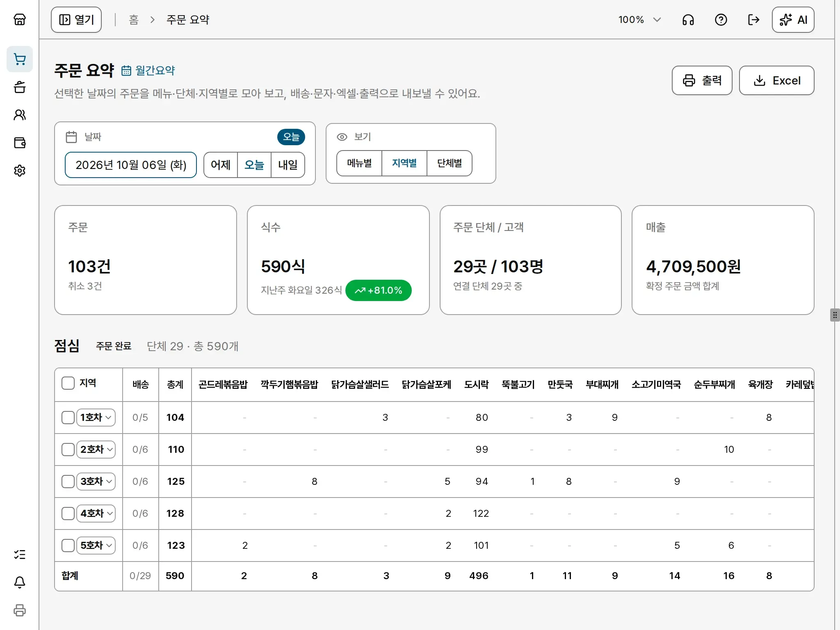
Task: Open the AI assistant button
Action: click(793, 20)
